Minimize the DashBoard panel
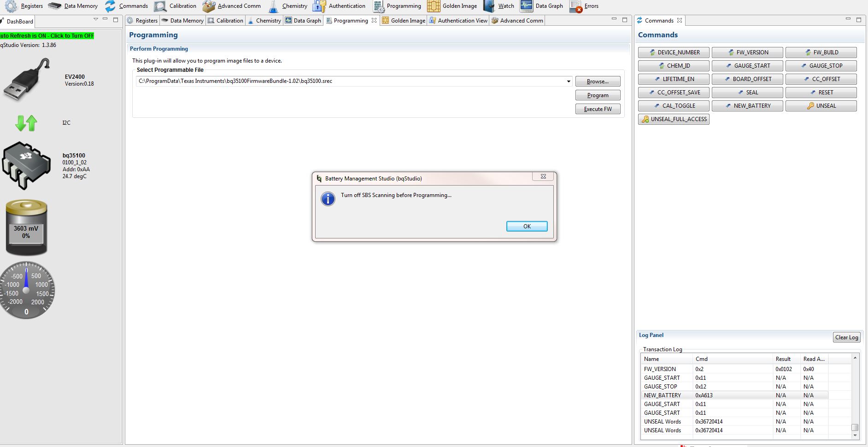The height and width of the screenshot is (447, 868). [105, 19]
